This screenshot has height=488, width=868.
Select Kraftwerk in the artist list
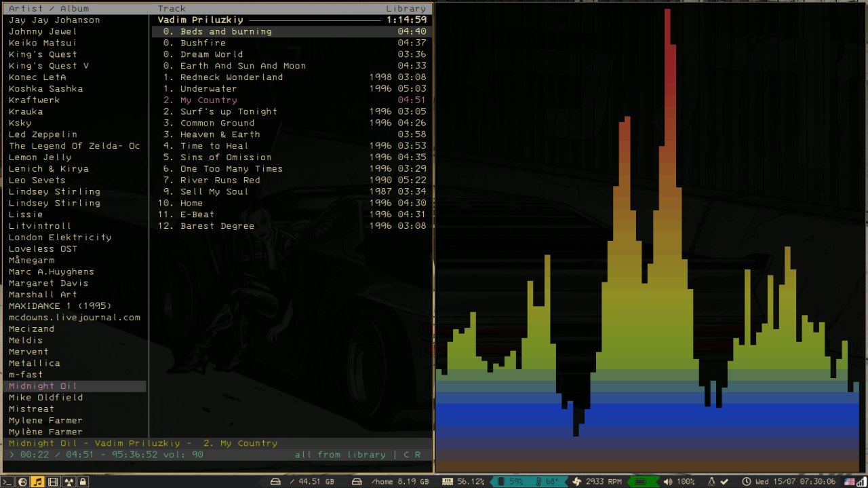point(35,100)
